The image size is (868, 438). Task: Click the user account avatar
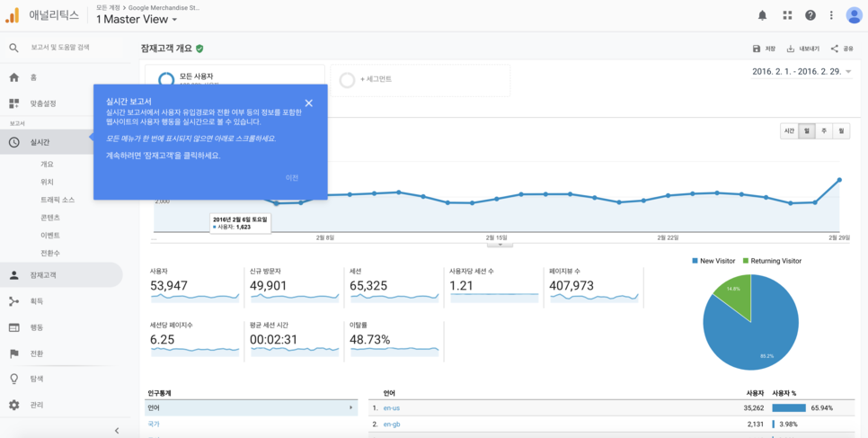[x=854, y=15]
